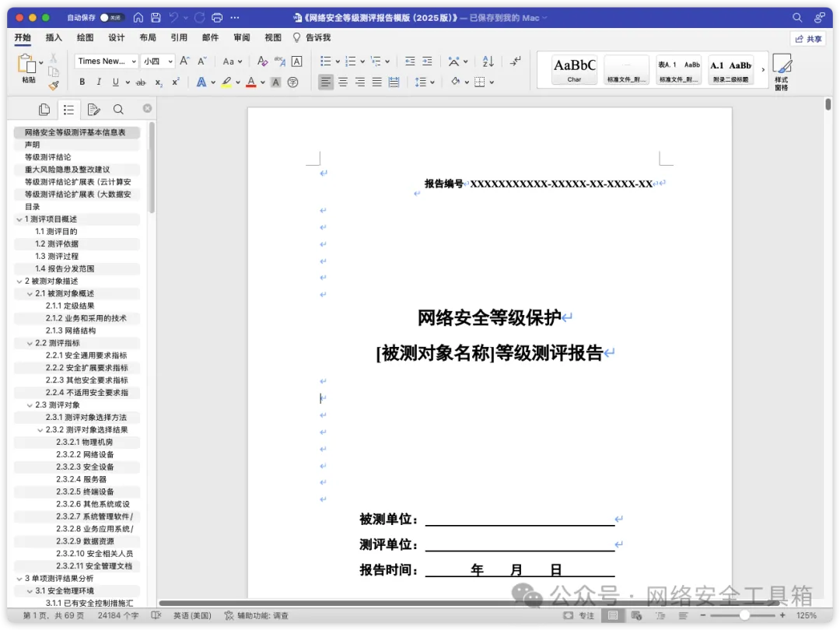This screenshot has width=840, height=630.
Task: Open the font size (小四) dropdown
Action: click(x=156, y=60)
